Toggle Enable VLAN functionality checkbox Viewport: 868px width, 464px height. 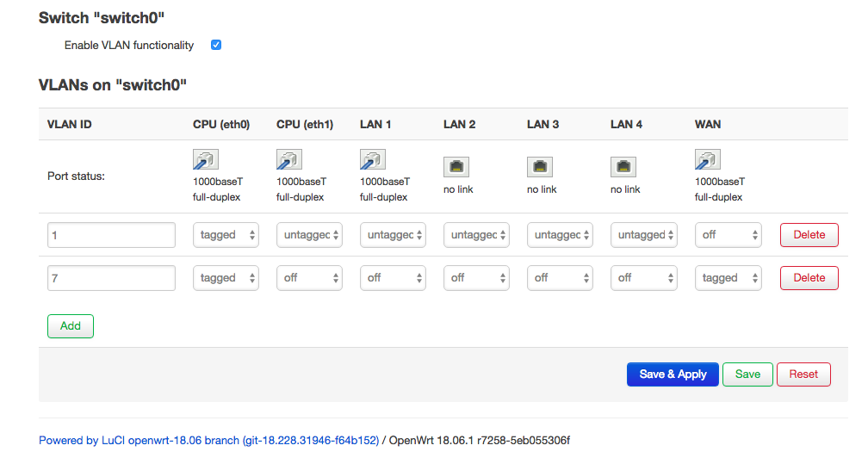216,45
